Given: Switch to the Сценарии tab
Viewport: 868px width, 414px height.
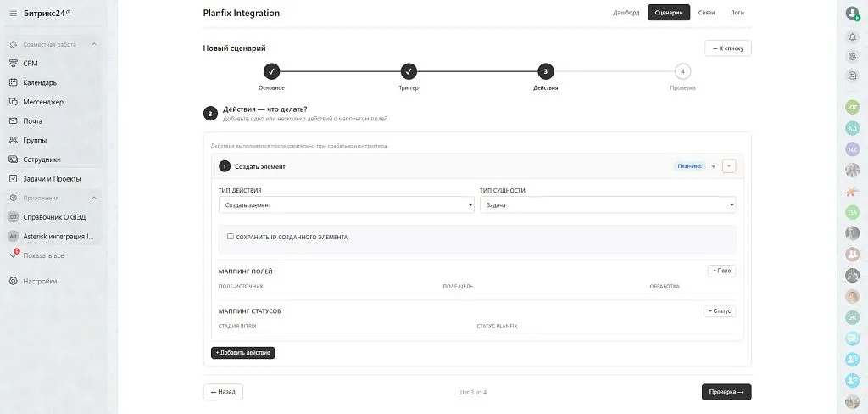Looking at the screenshot, I should pos(669,13).
